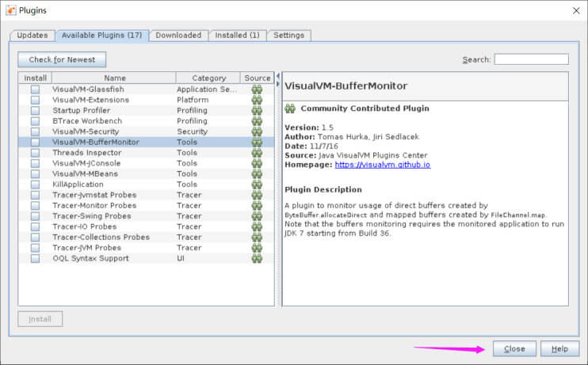Click the source icon for VisualVM-MBeans
This screenshot has width=588, height=365.
pos(257,173)
